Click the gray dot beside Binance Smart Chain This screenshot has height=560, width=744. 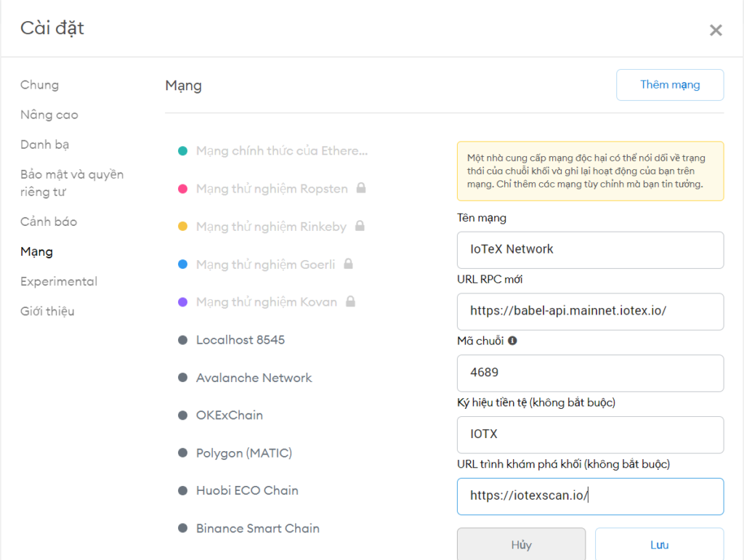coord(182,528)
